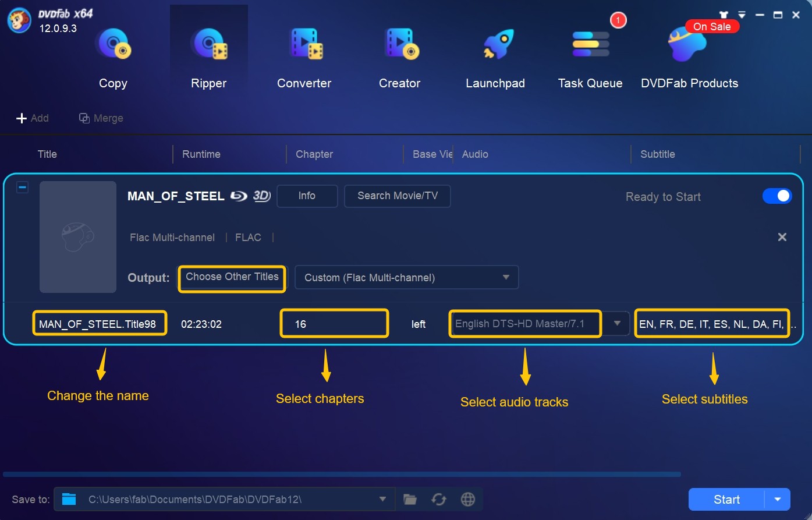Open the Converter module
Image resolution: width=812 pixels, height=520 pixels.
point(304,58)
